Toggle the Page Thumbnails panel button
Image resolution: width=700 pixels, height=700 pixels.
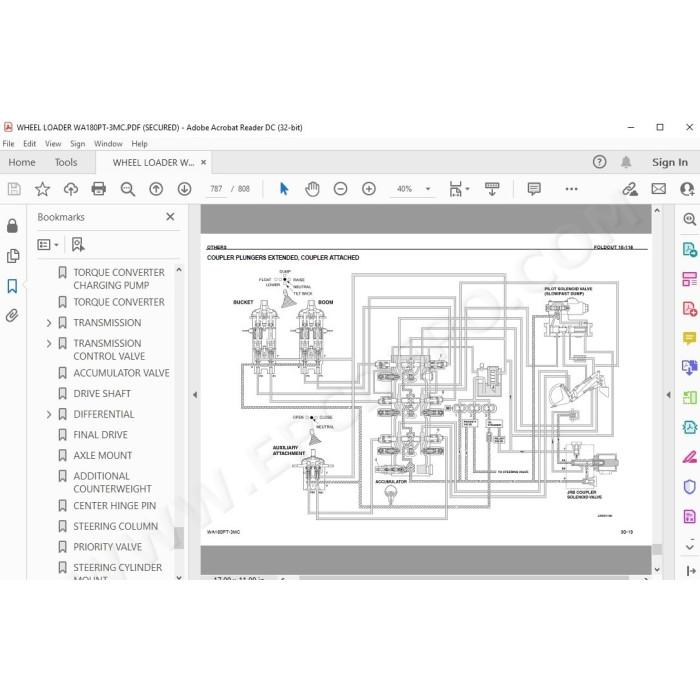pos(12,256)
